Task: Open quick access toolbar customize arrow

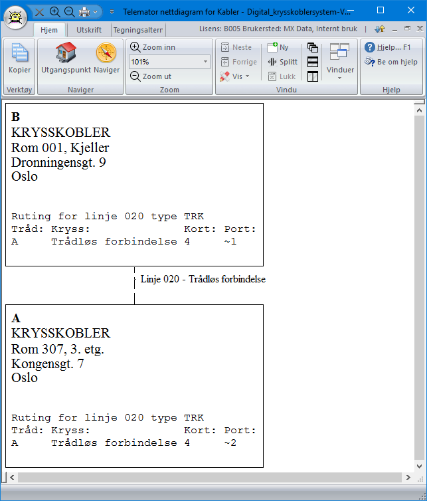Action: click(112, 12)
